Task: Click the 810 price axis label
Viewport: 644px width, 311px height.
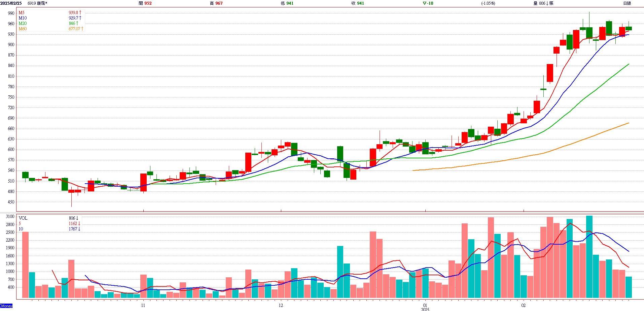Action: click(11, 76)
